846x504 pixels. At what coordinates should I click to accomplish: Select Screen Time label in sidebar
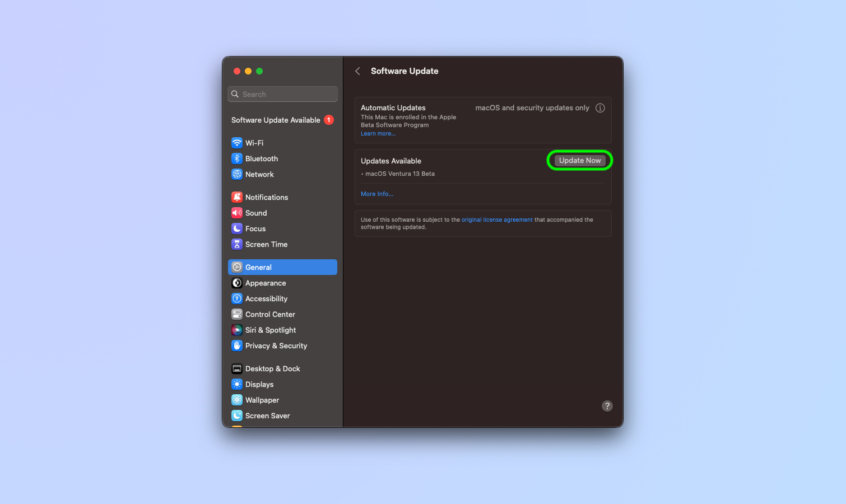[266, 244]
